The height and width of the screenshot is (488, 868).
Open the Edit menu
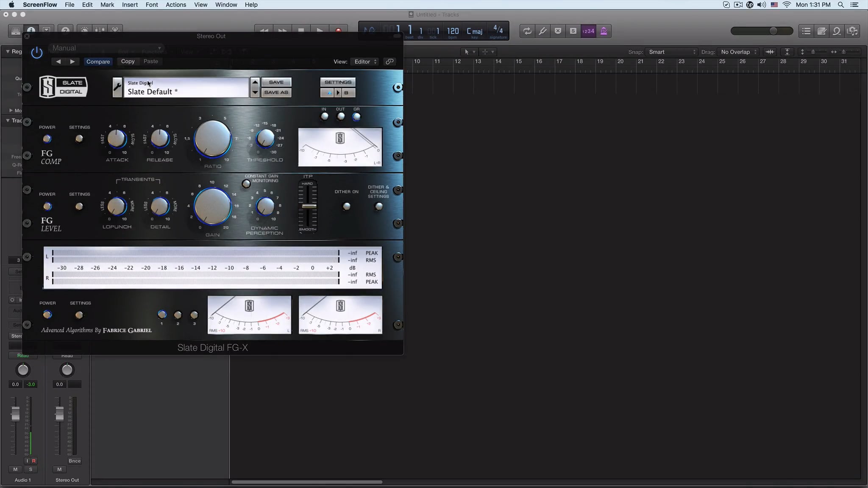[x=87, y=5]
